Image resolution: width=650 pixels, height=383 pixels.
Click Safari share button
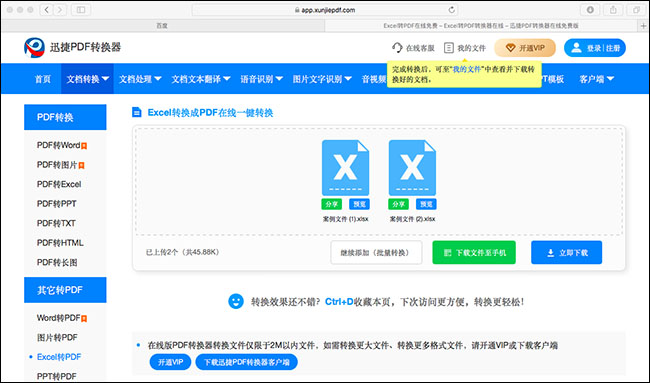tap(613, 10)
